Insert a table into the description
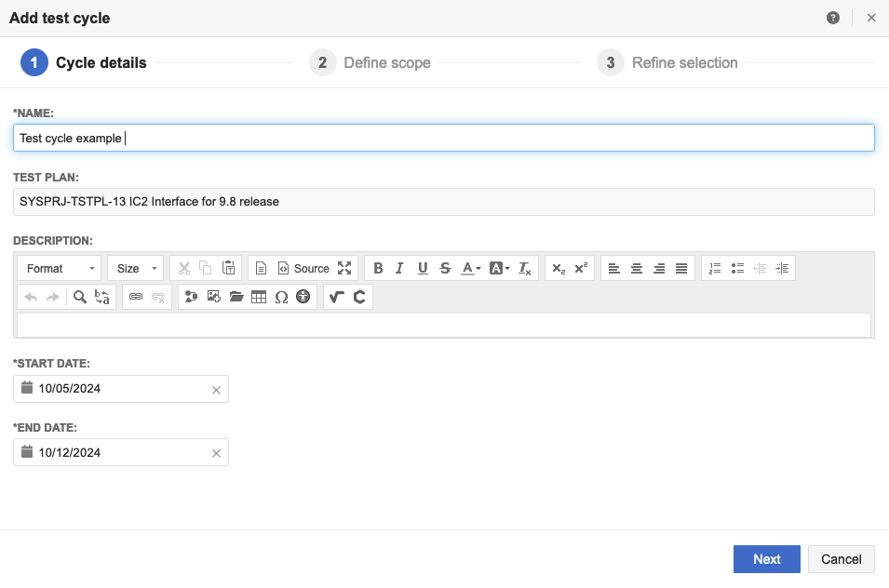 click(x=259, y=297)
